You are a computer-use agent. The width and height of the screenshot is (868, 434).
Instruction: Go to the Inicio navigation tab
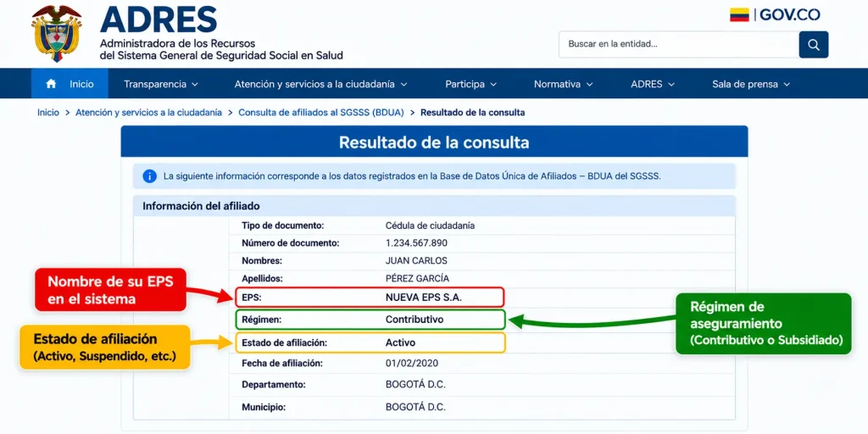pos(70,84)
